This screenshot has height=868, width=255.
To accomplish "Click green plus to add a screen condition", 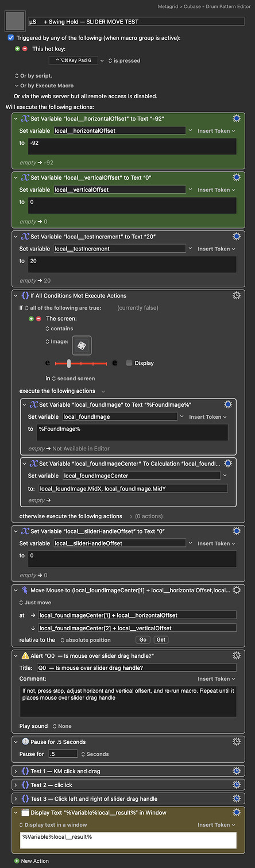I will point(32,318).
